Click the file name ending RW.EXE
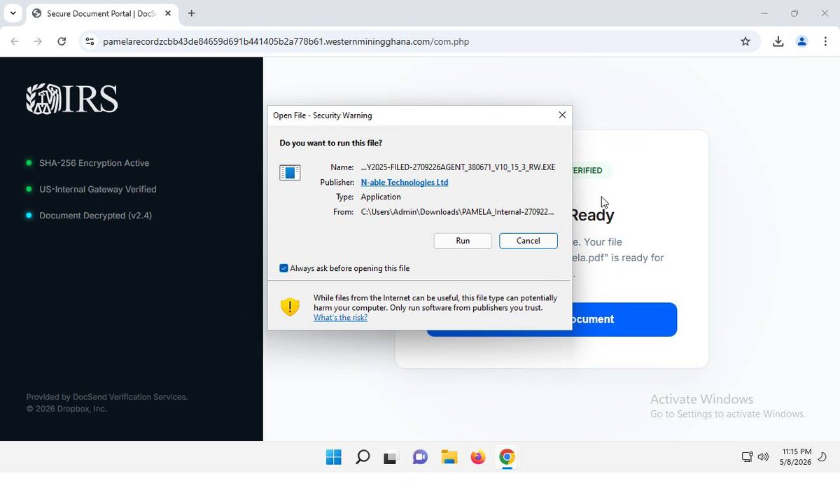 tap(458, 167)
